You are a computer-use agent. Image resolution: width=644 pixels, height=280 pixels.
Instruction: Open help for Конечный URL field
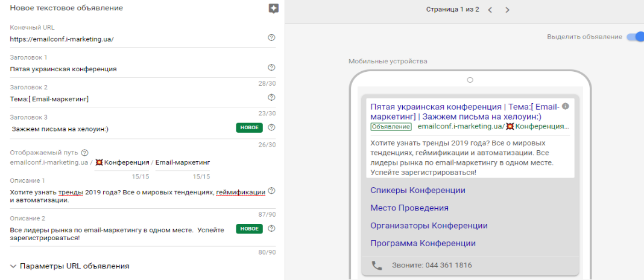(x=271, y=37)
